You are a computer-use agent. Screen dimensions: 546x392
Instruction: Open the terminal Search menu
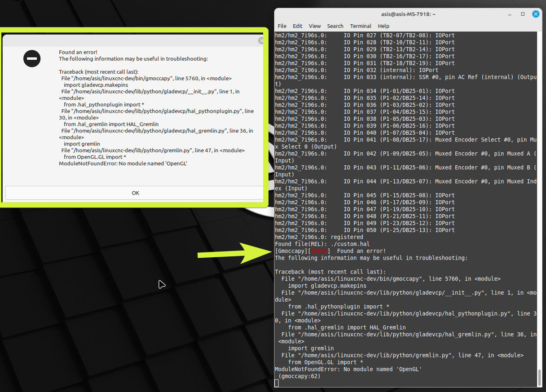point(335,26)
